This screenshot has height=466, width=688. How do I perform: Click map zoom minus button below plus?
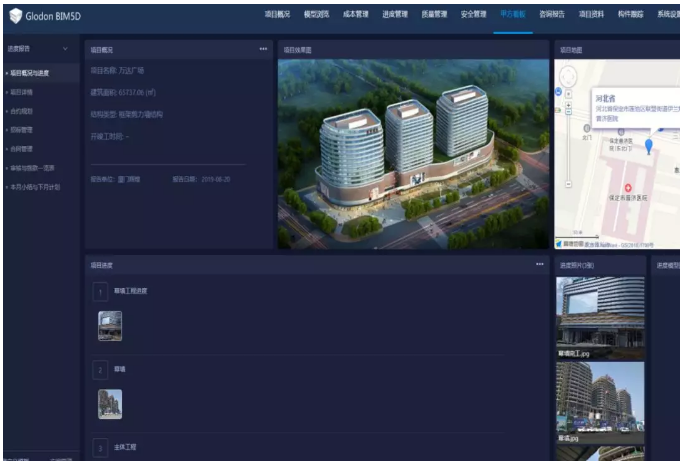click(569, 112)
